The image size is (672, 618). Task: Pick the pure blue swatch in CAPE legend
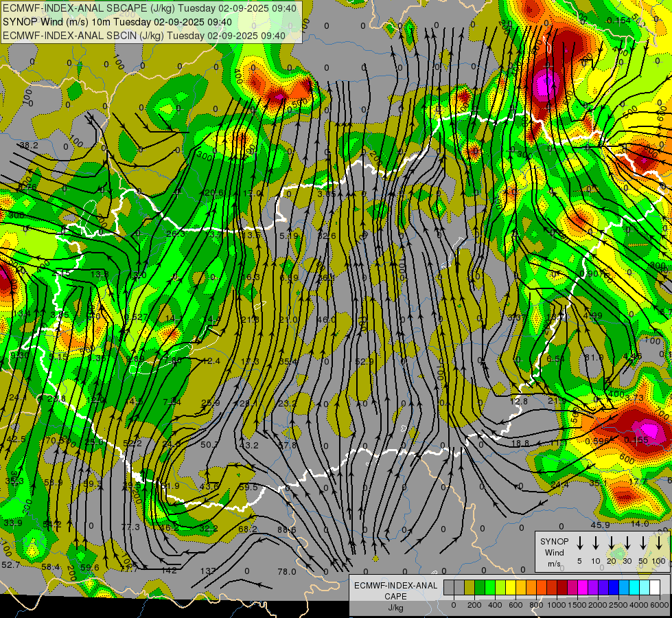point(614,588)
